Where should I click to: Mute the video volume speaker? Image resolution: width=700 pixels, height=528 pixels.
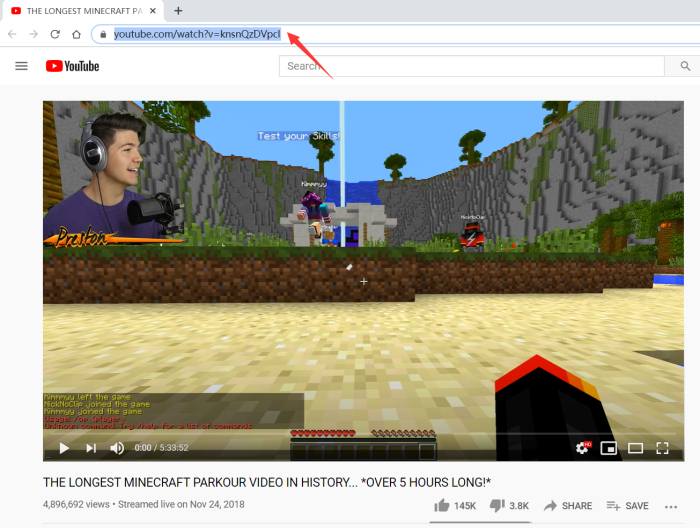[117, 448]
